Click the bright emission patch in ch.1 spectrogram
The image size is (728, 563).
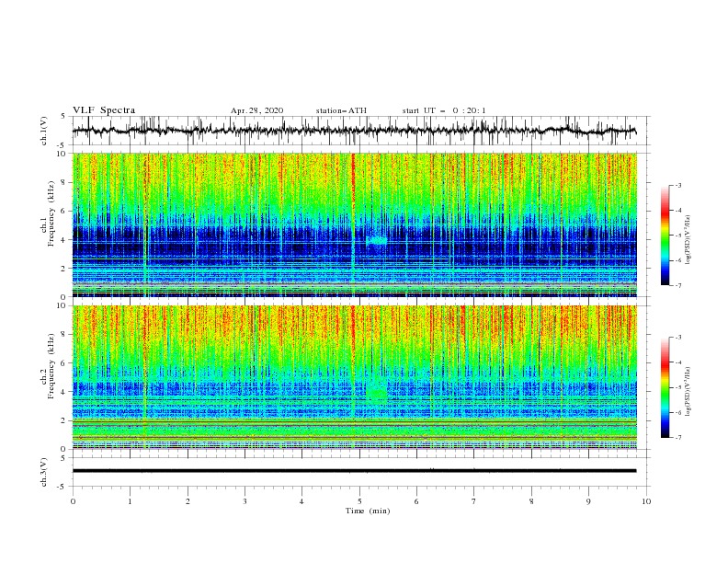(377, 240)
